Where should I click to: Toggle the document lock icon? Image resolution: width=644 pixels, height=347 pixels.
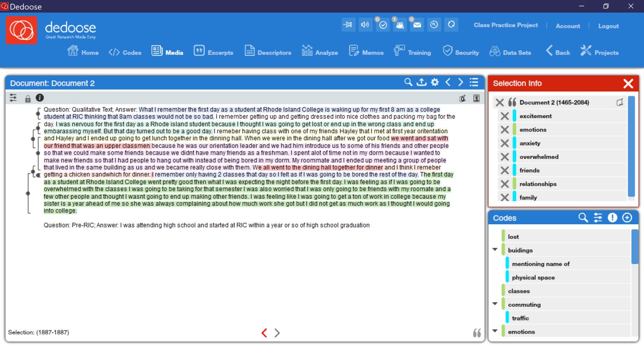[28, 98]
